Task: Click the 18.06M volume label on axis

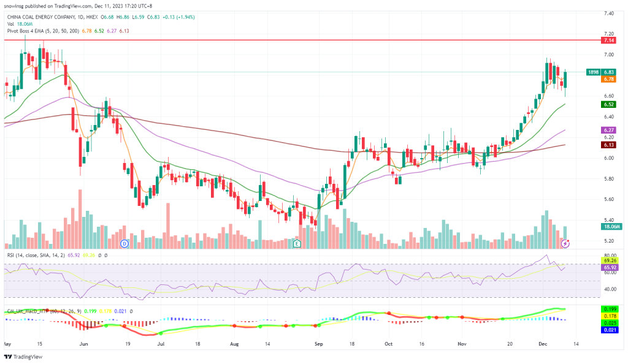Action: click(x=611, y=226)
